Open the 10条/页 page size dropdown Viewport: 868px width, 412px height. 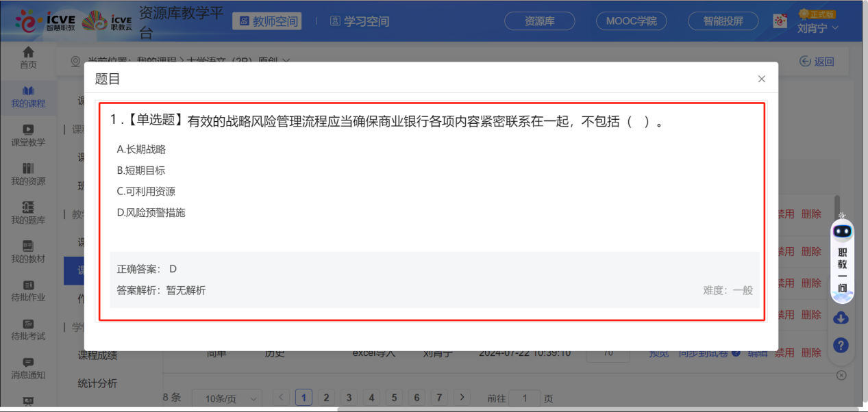pos(226,398)
